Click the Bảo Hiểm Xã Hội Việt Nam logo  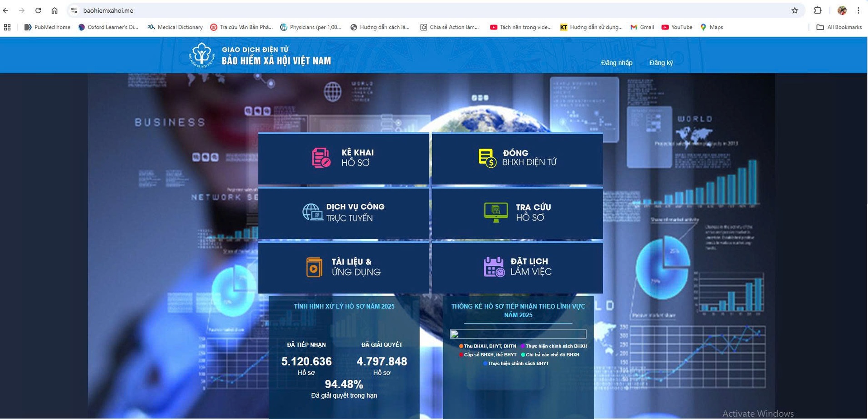click(x=202, y=55)
